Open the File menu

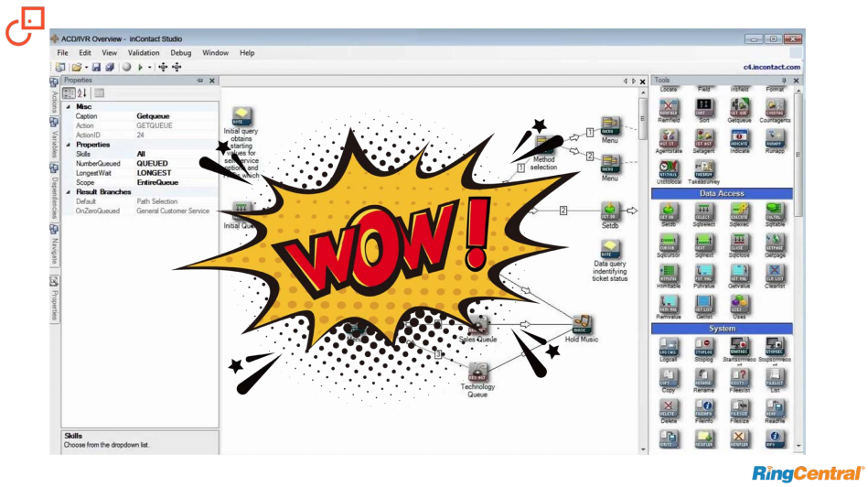click(62, 52)
